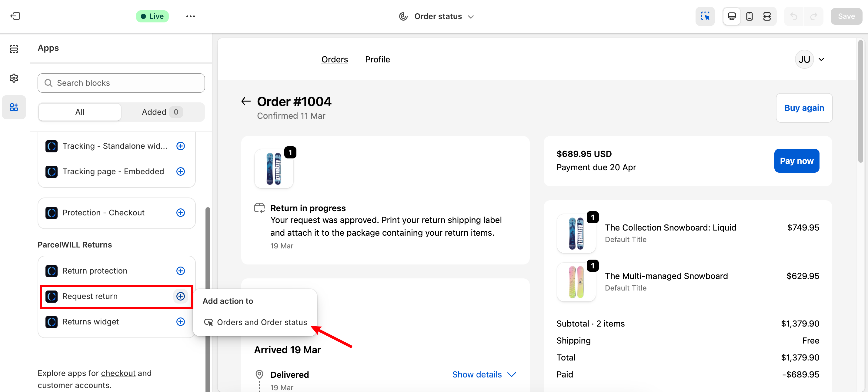Open the customer accounts link

tap(73, 385)
